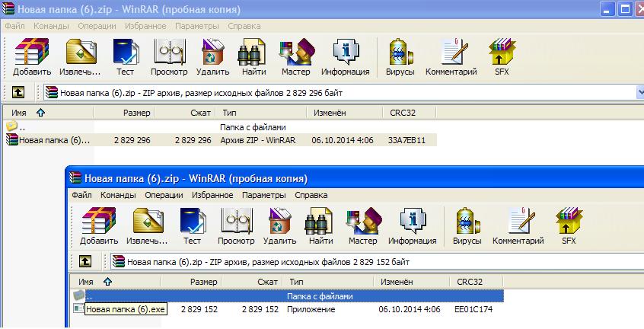Image resolution: width=644 pixels, height=329 pixels.
Task: Launch Мастер wizard in back WinRAR window
Action: pos(296,56)
